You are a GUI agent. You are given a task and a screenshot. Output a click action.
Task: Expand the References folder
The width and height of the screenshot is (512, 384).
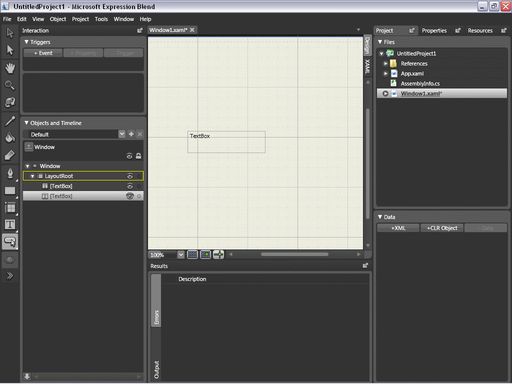(x=385, y=63)
